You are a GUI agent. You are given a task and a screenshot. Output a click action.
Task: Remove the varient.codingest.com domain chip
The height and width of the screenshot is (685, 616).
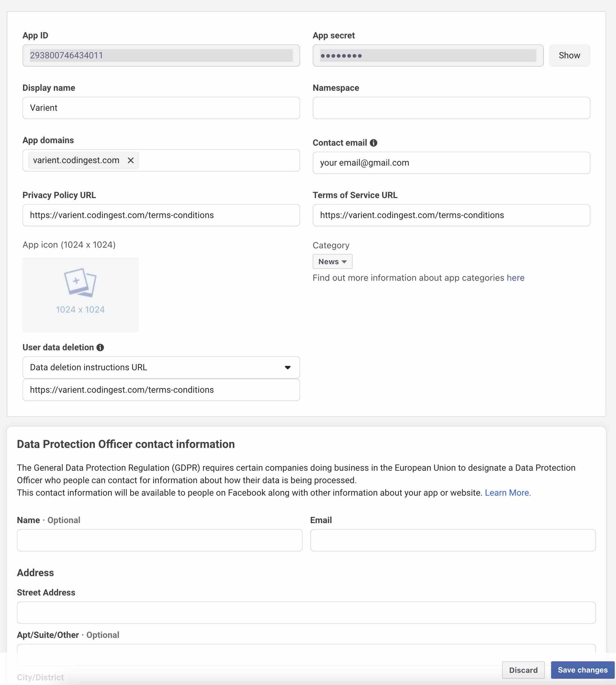pyautogui.click(x=131, y=160)
